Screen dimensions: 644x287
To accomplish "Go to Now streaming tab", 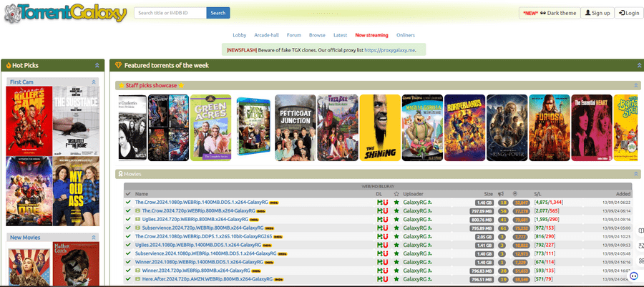I will [x=371, y=35].
